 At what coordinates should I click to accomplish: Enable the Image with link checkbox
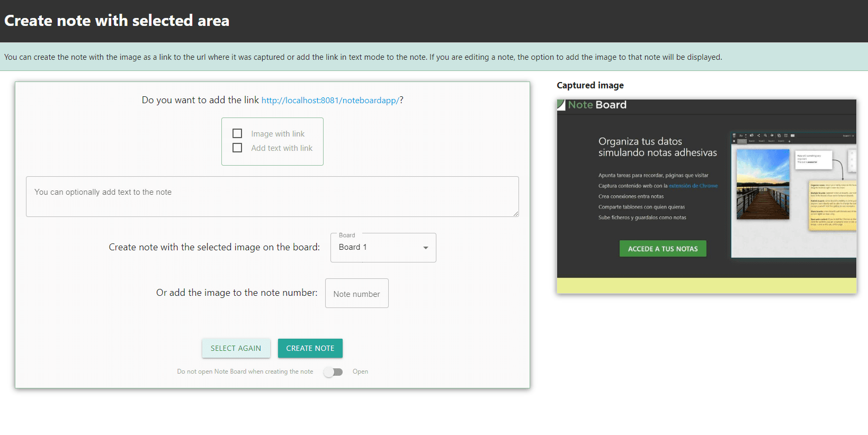pyautogui.click(x=237, y=133)
